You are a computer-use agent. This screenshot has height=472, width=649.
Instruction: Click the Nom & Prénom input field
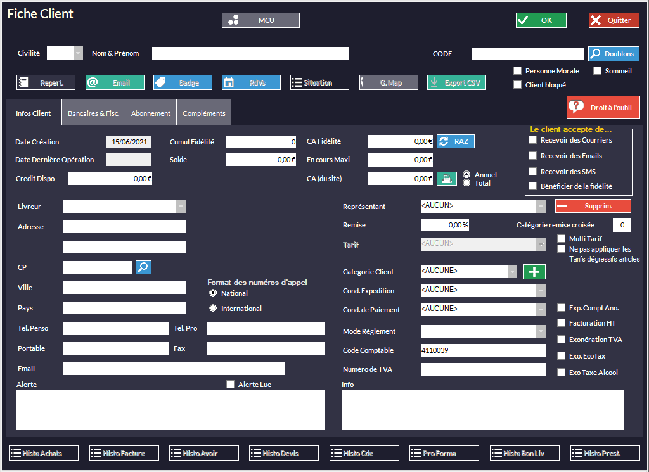250,53
